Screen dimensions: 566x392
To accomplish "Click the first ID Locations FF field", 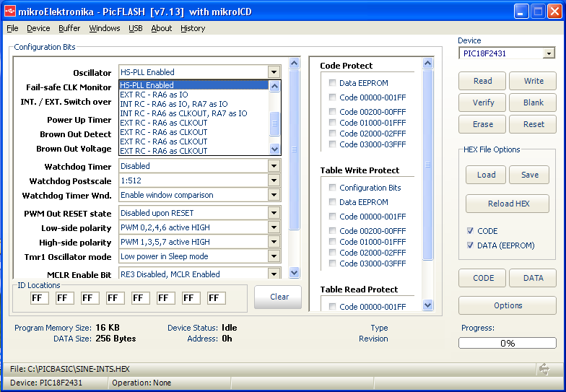I will click(40, 298).
